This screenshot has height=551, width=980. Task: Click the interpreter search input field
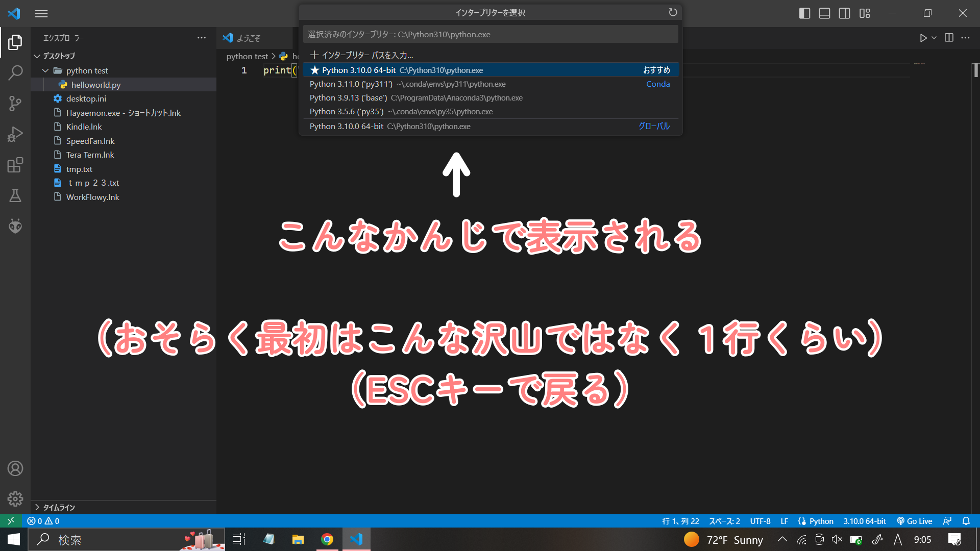click(490, 34)
